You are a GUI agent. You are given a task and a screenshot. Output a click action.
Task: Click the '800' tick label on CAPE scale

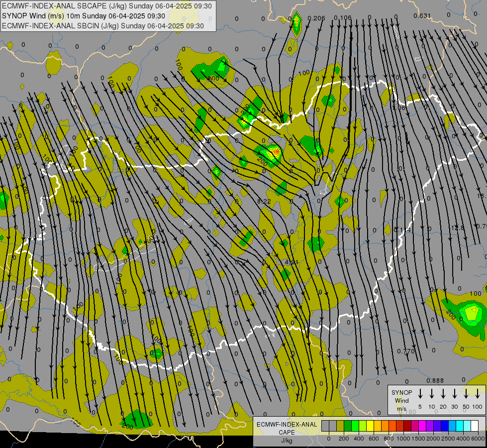[389, 439]
